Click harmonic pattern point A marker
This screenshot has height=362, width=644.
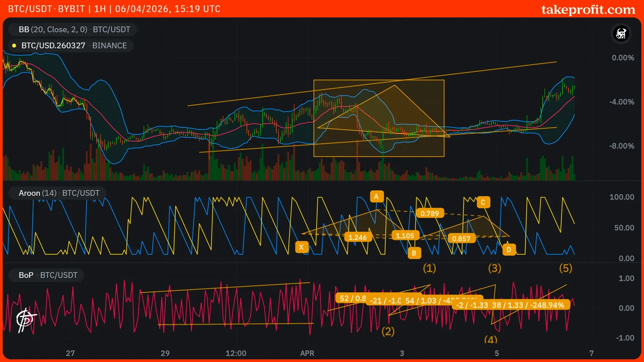click(x=376, y=197)
